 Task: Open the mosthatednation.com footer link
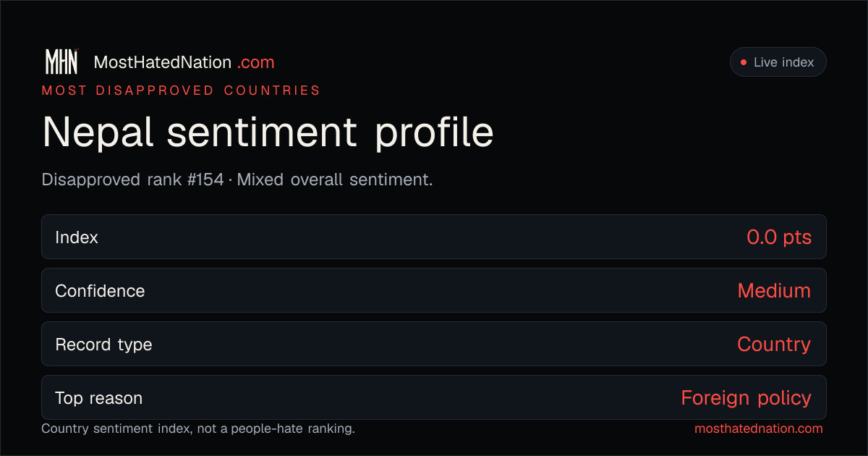coord(759,428)
